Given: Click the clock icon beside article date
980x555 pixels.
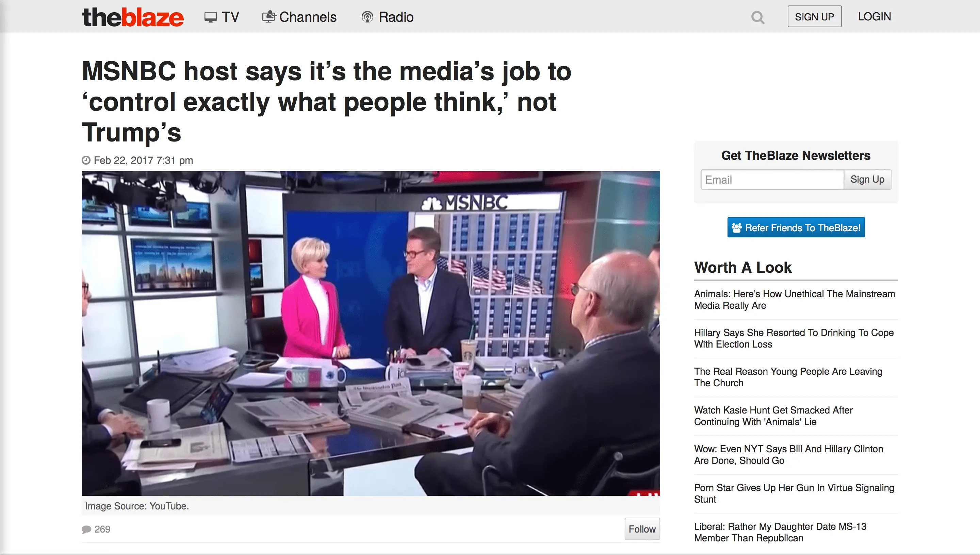Looking at the screenshot, I should [x=86, y=160].
